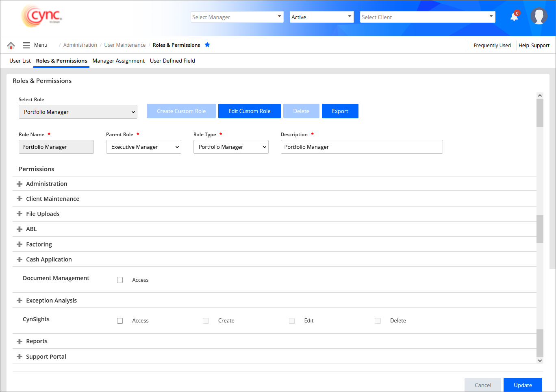556x392 pixels.
Task: Open the hamburger Menu icon
Action: [26, 45]
